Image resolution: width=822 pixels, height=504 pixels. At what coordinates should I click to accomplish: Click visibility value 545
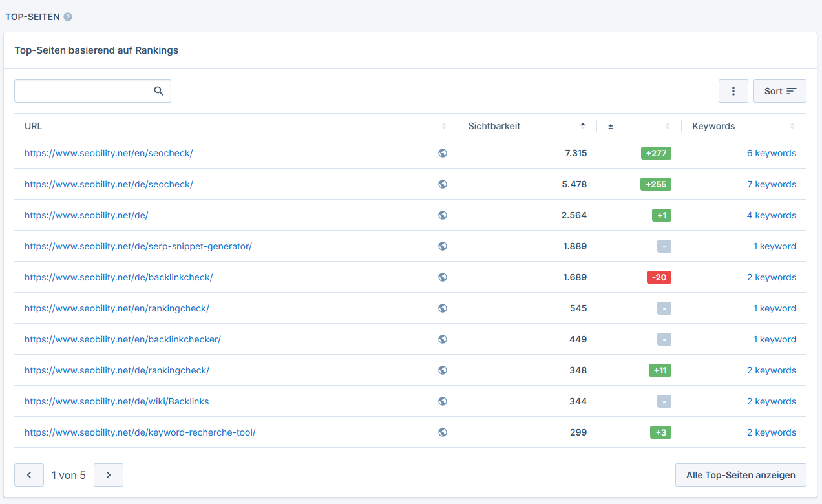coord(578,308)
